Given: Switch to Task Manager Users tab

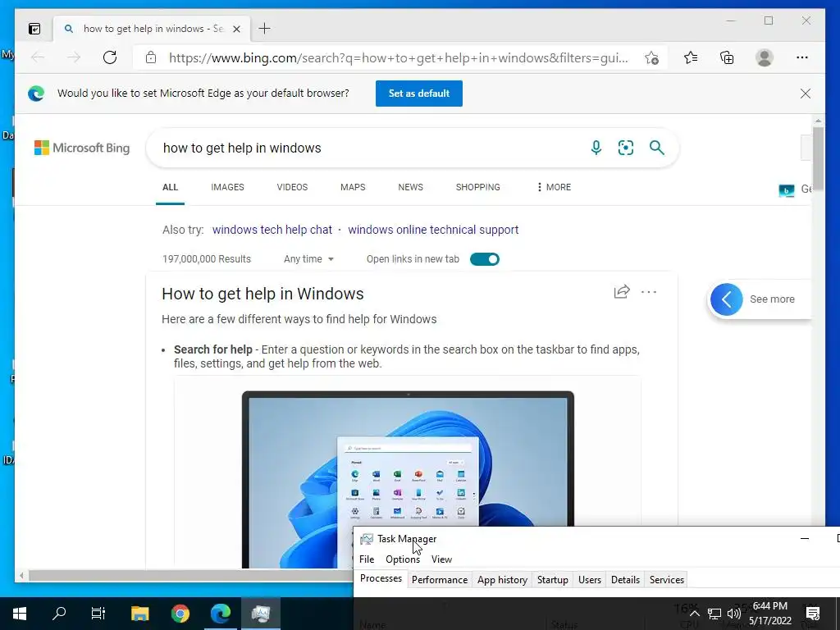Looking at the screenshot, I should pos(589,580).
